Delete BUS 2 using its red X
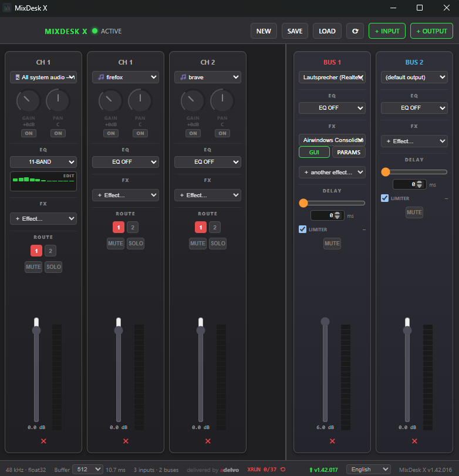This screenshot has width=459, height=476. tap(414, 441)
